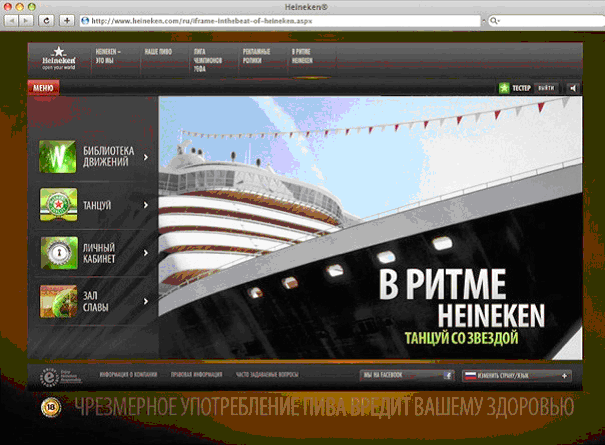Toggle the red МЕНЮ panel button
Viewport: 605px width, 445px height.
click(x=44, y=88)
